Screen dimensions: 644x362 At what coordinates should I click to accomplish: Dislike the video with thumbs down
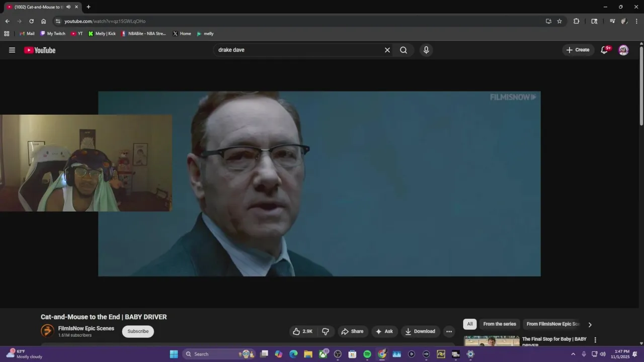[326, 331]
